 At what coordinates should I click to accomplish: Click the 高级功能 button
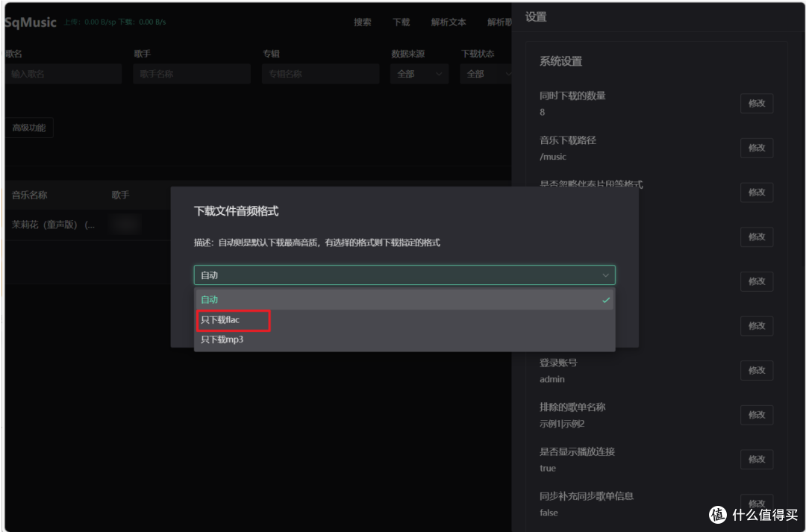coord(29,128)
